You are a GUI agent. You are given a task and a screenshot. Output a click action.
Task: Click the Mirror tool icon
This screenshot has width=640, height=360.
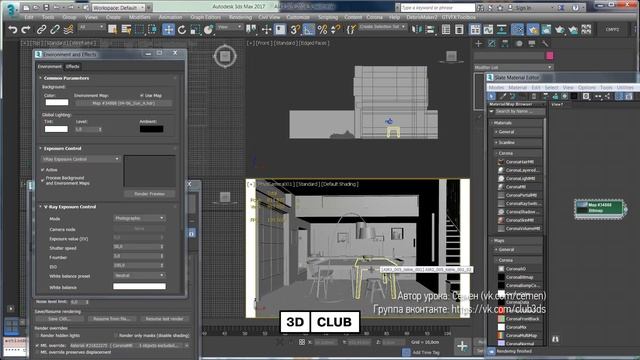click(x=417, y=29)
